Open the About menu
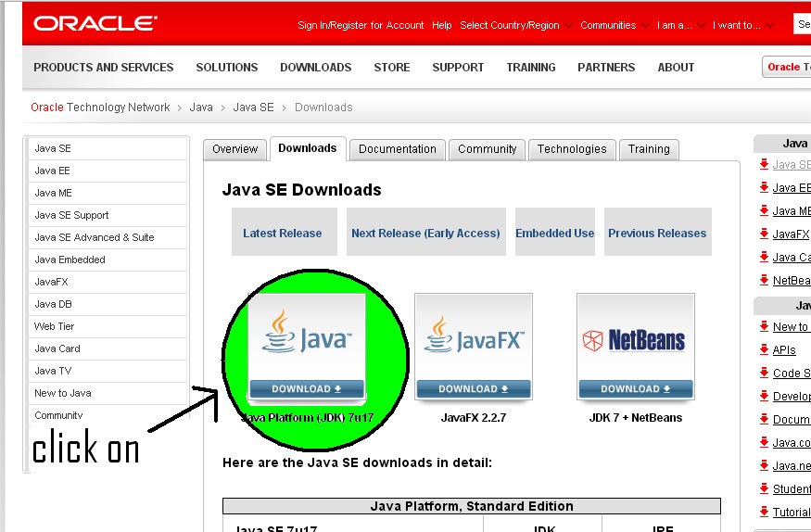Screen dimensions: 811x532 [676, 68]
